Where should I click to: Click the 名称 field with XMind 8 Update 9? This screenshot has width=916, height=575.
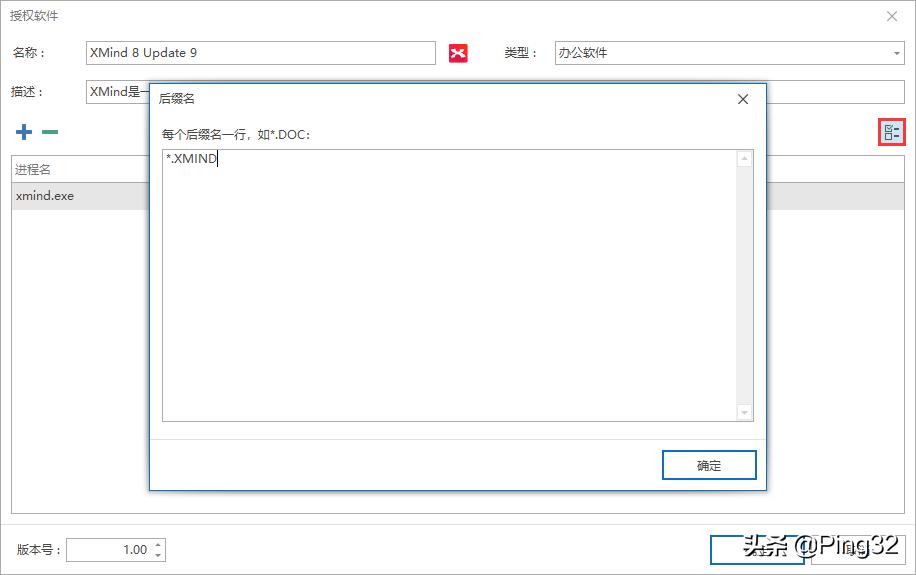coord(261,53)
